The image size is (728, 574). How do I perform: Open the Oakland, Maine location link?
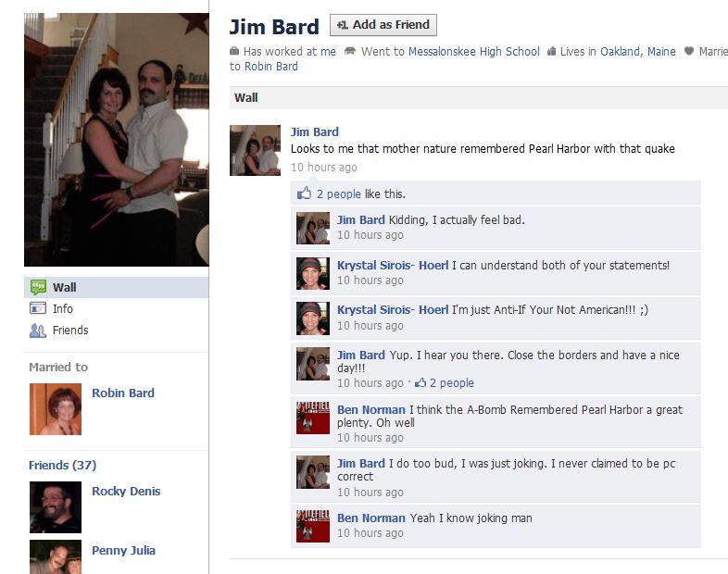(638, 52)
